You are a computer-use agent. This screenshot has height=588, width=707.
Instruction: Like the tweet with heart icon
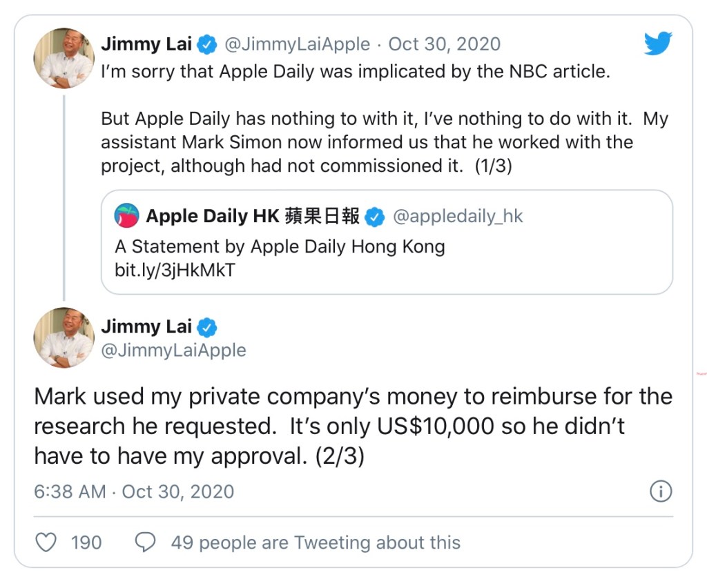[x=46, y=542]
